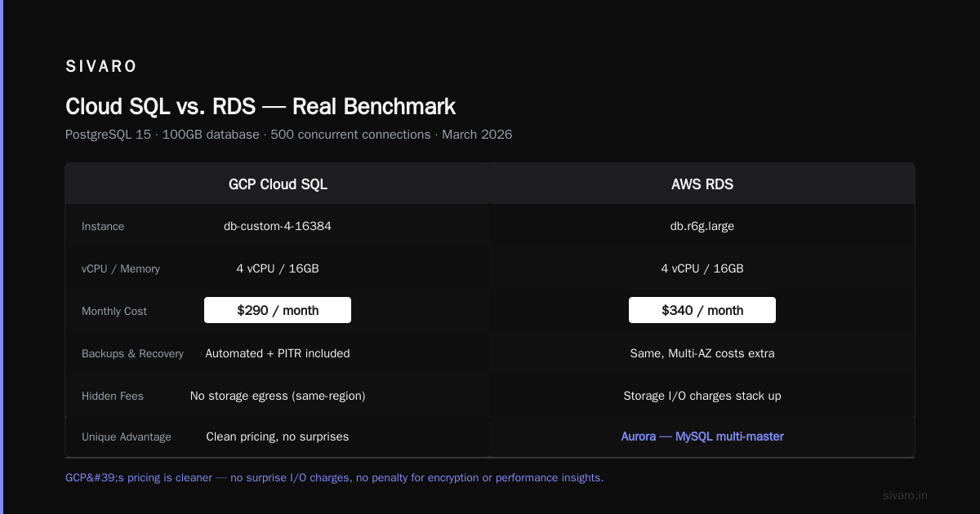Image resolution: width=980 pixels, height=514 pixels.
Task: Select 'Automated + PITR included' cell
Action: click(x=278, y=353)
